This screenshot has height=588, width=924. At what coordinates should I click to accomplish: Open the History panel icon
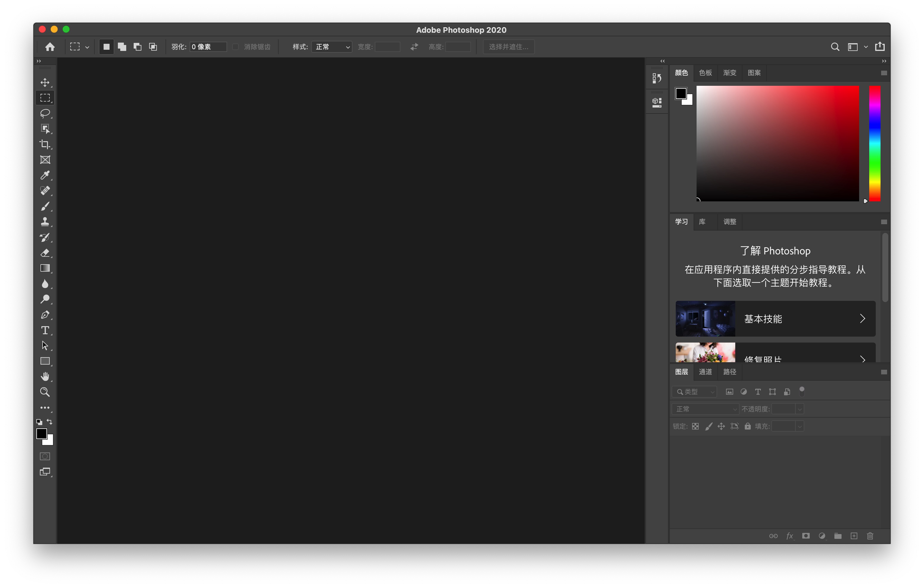657,78
